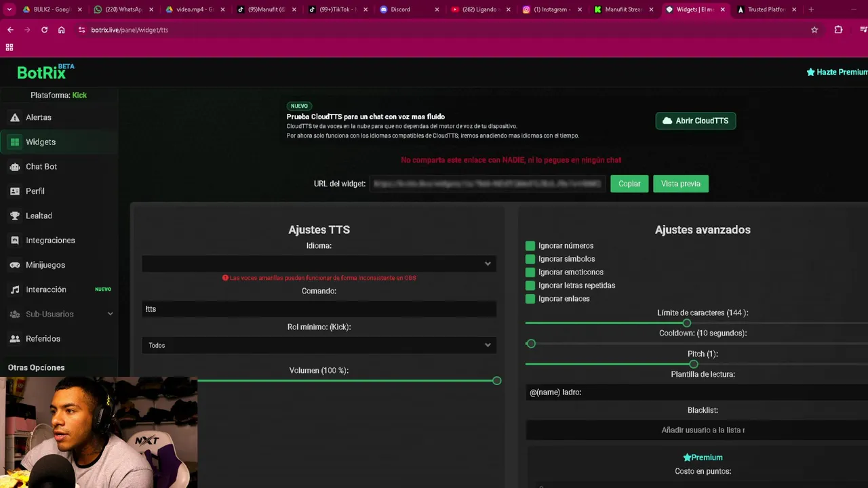Click the Premium star icon in advanced settings

click(x=687, y=457)
